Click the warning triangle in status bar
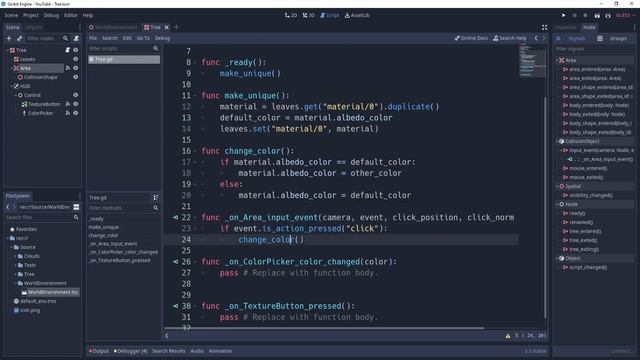Viewport: 640px width, 360px height. [508, 336]
